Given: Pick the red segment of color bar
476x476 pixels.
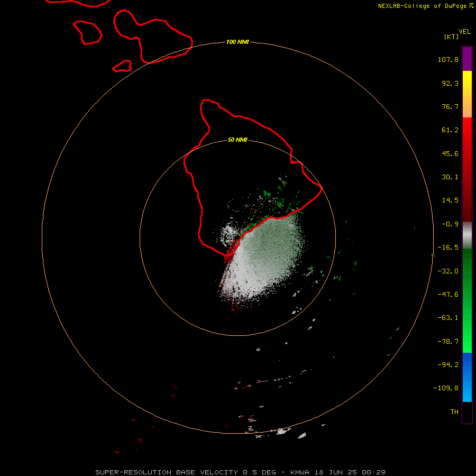Looking at the screenshot, I should (467, 169).
